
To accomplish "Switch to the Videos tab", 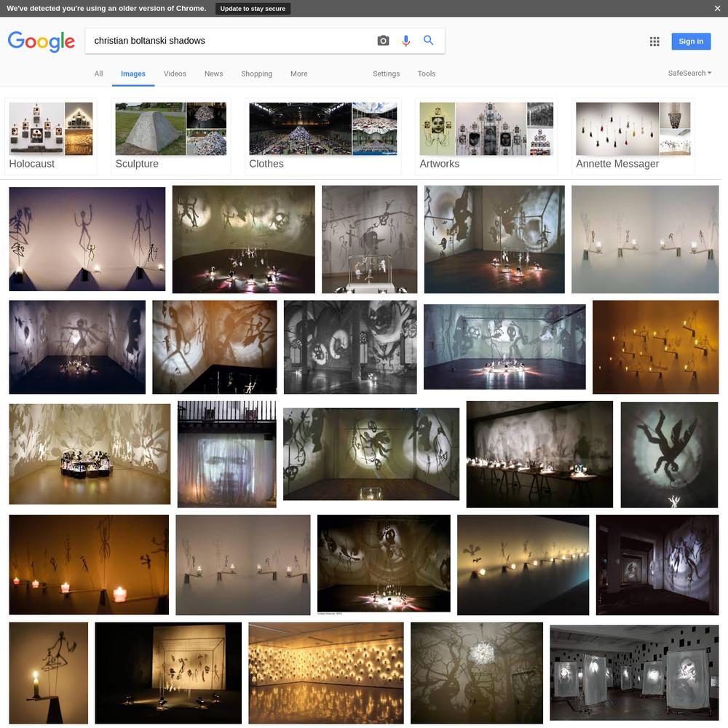I will coord(175,74).
